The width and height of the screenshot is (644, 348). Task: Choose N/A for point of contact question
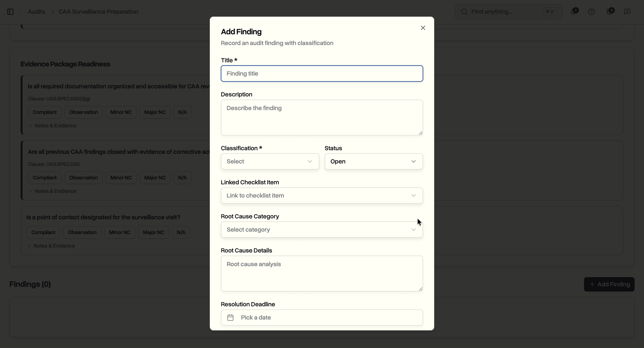(x=181, y=232)
